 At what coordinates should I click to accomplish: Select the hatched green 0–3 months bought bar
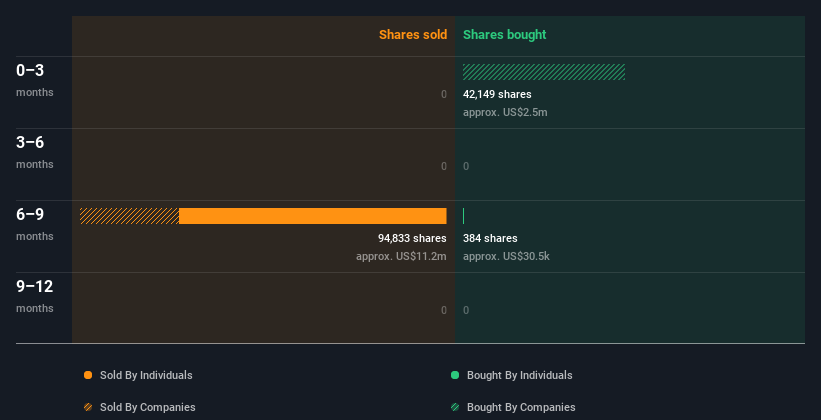point(544,72)
